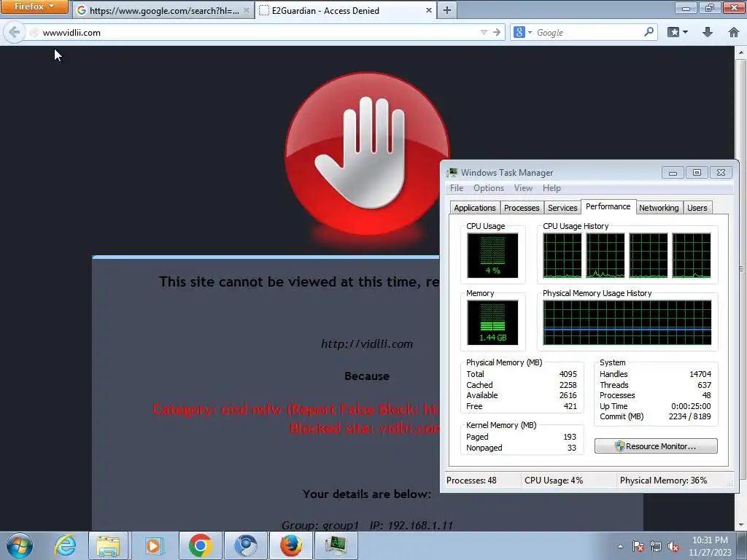Screen dimensions: 747x560
Task: Switch to the Users tab
Action: click(697, 208)
